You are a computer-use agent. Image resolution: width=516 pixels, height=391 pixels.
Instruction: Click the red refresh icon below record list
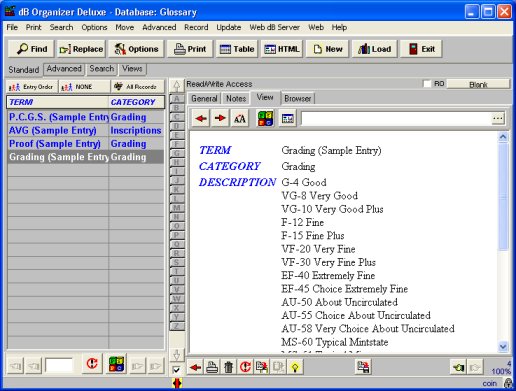click(92, 364)
